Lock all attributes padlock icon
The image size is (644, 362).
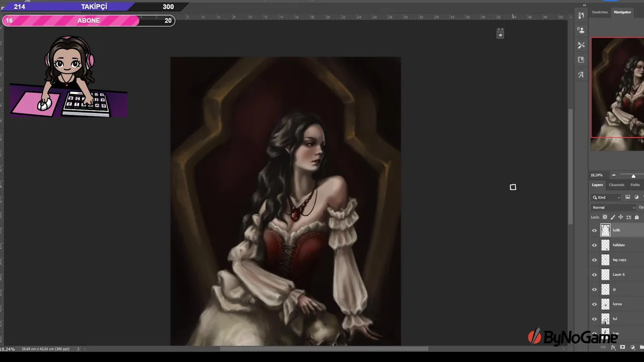(x=636, y=217)
